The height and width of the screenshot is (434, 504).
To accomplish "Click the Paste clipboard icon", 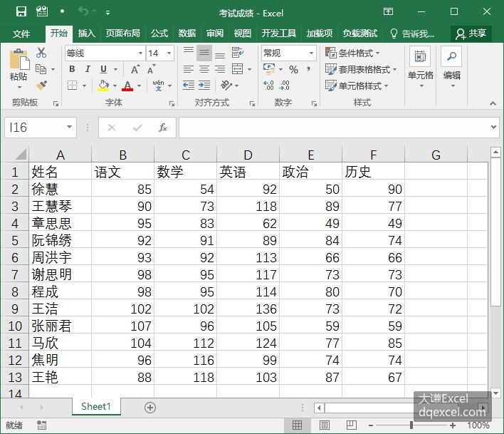I will pyautogui.click(x=19, y=59).
